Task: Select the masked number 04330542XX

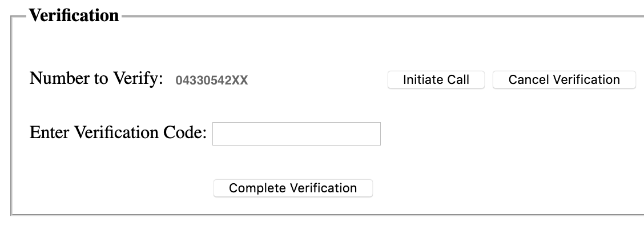Action: pos(211,80)
